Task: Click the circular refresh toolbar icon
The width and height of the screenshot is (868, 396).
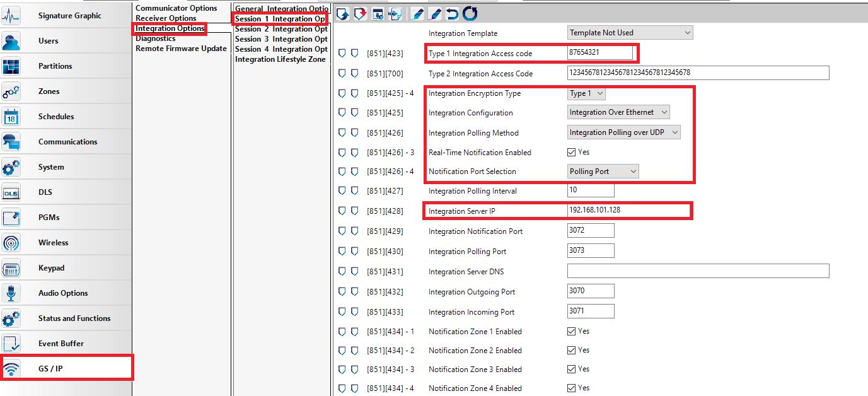Action: (470, 13)
